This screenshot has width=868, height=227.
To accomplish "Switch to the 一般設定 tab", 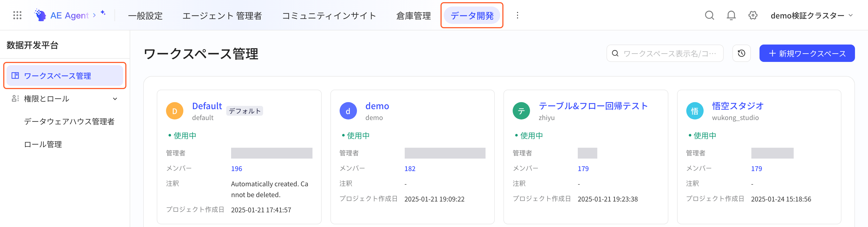I will click(145, 15).
